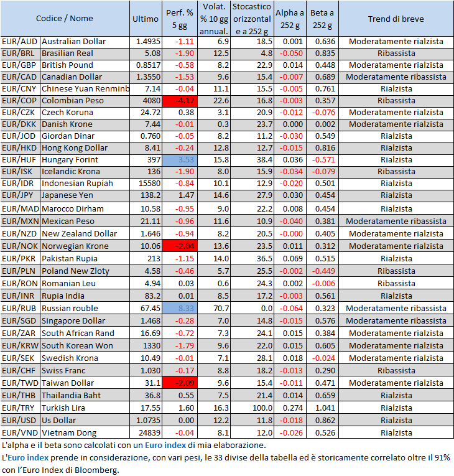Viewport: 454px width, 476px height.
Task: Click the 'Brasilian Real' name cell
Action: (85, 54)
